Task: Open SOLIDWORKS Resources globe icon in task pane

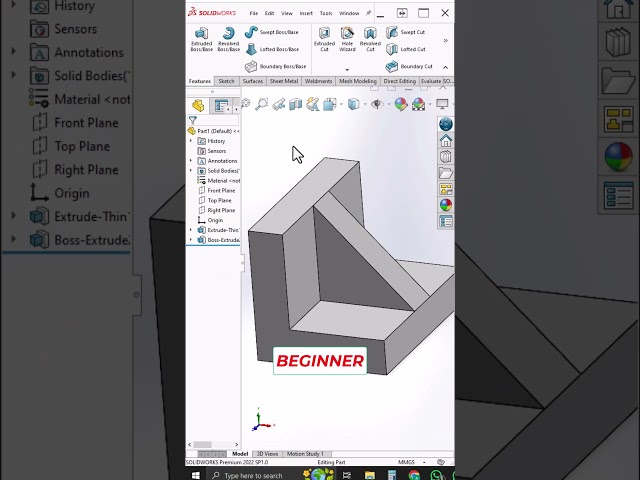Action: [446, 124]
